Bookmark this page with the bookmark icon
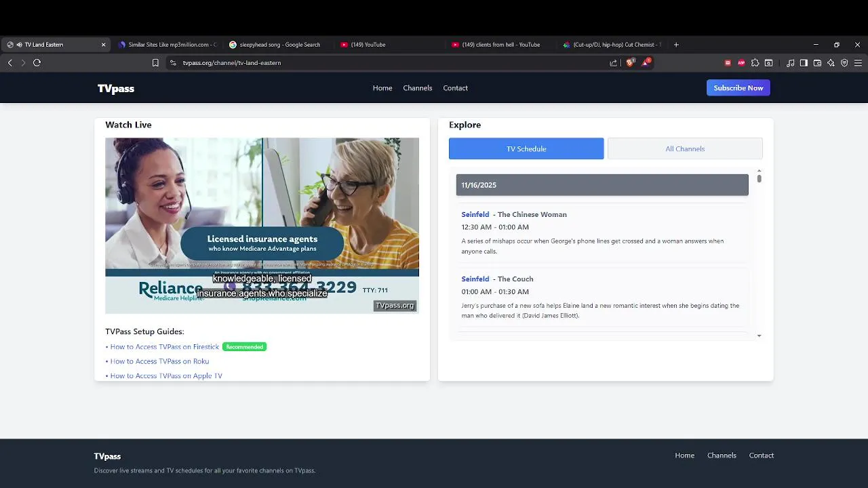 pos(155,62)
